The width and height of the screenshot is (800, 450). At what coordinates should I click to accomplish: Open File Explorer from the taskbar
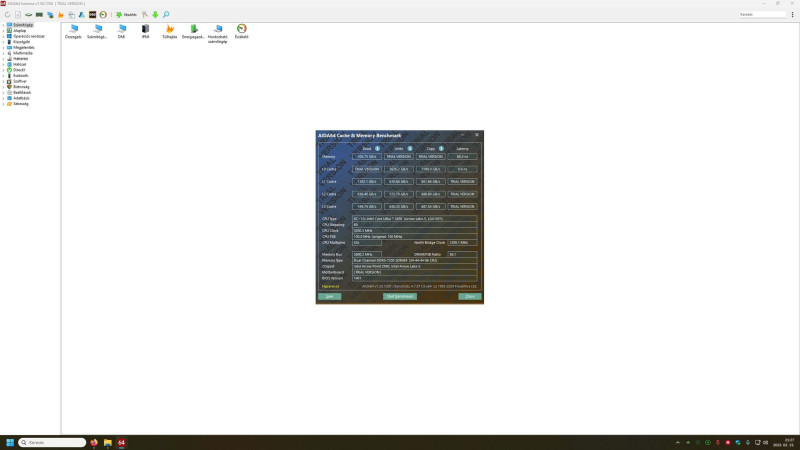pyautogui.click(x=108, y=442)
